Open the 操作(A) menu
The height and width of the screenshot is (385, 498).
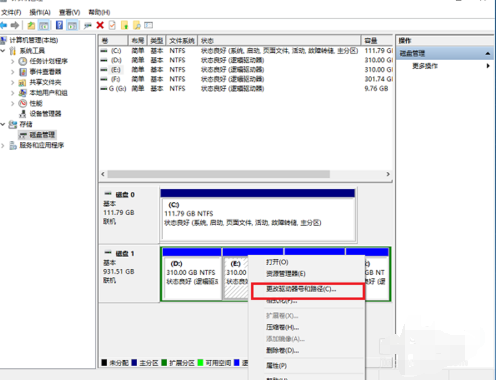coord(40,12)
